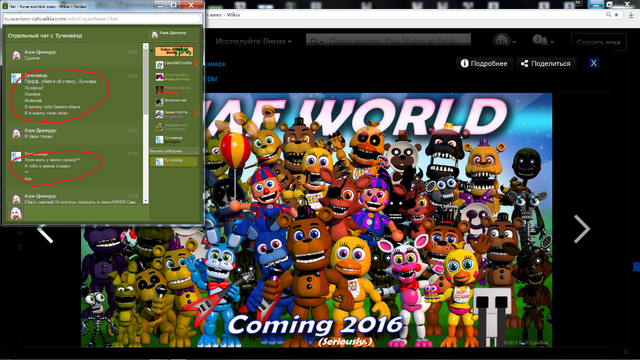Viewport: 640px width, 360px height.
Task: Click the chat message input field
Action: click(x=86, y=213)
